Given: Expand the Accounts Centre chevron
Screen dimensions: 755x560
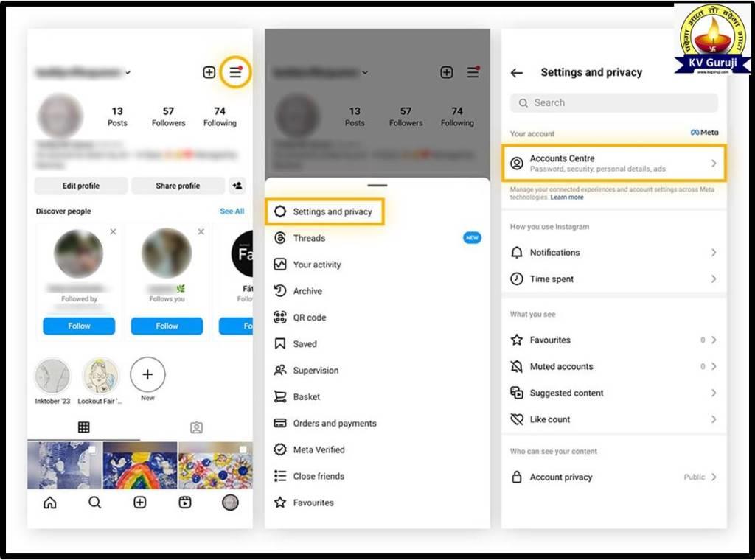Looking at the screenshot, I should pos(713,163).
